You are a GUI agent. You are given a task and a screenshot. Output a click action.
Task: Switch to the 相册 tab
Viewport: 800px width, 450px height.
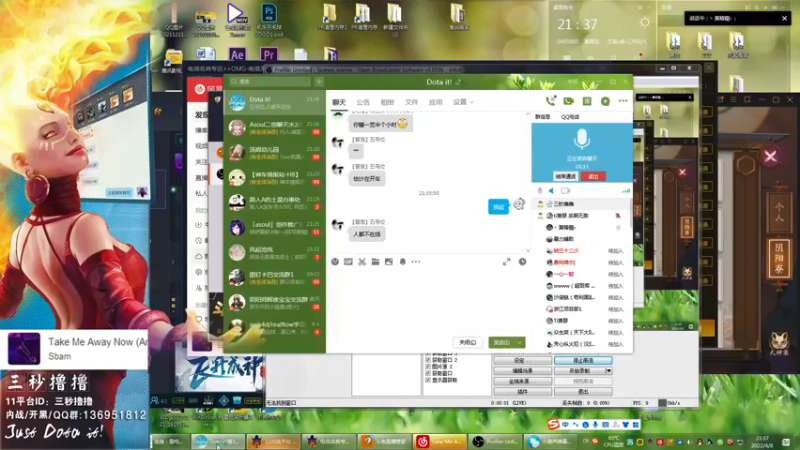387,102
